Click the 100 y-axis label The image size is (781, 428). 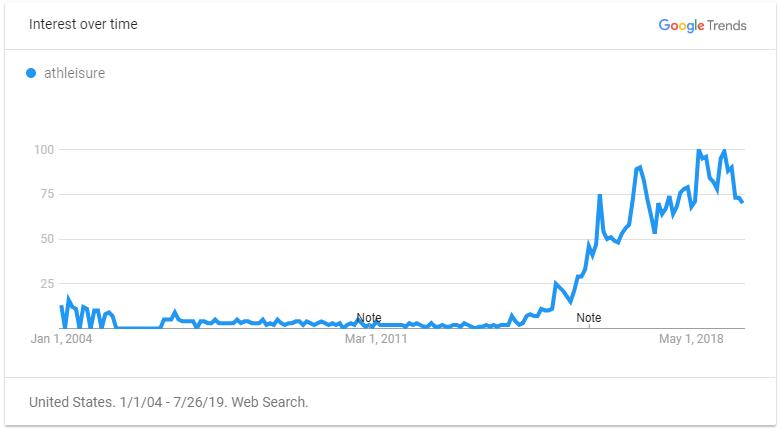(x=44, y=149)
